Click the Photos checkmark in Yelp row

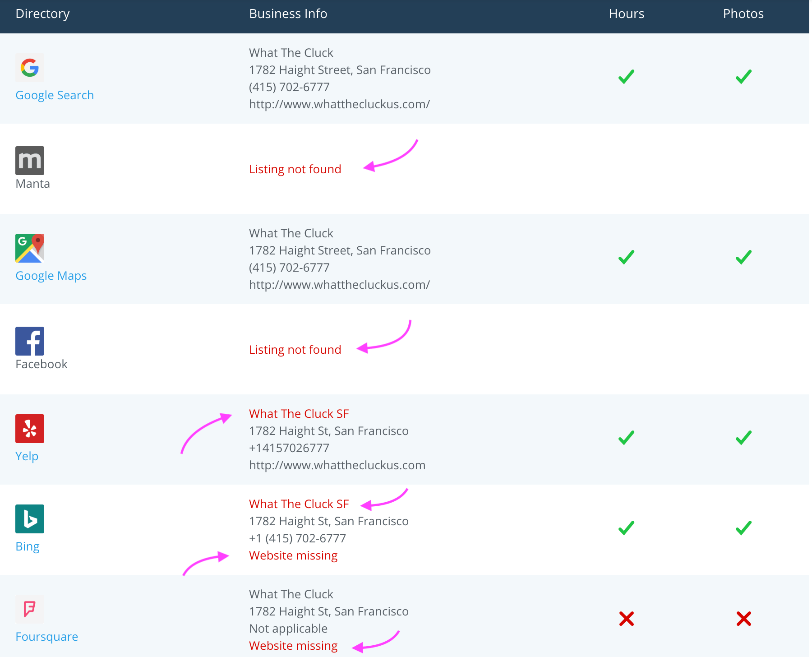tap(743, 438)
